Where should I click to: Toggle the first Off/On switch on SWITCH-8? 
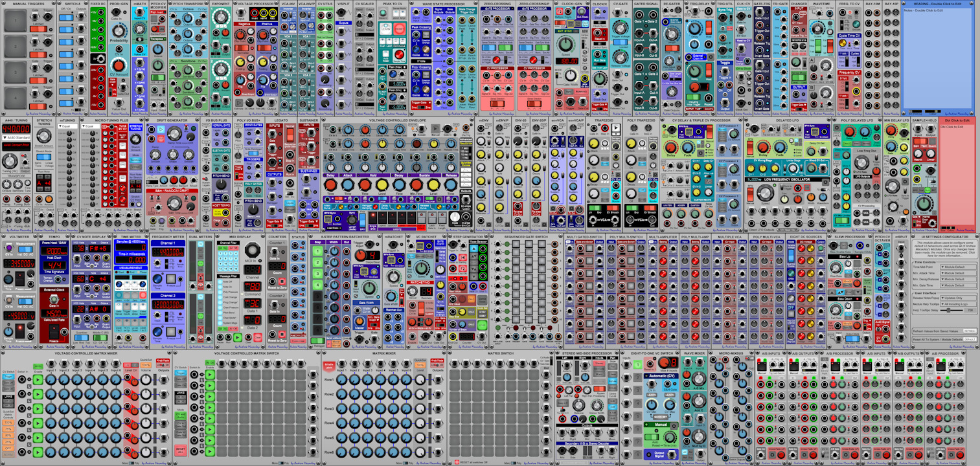65,16
